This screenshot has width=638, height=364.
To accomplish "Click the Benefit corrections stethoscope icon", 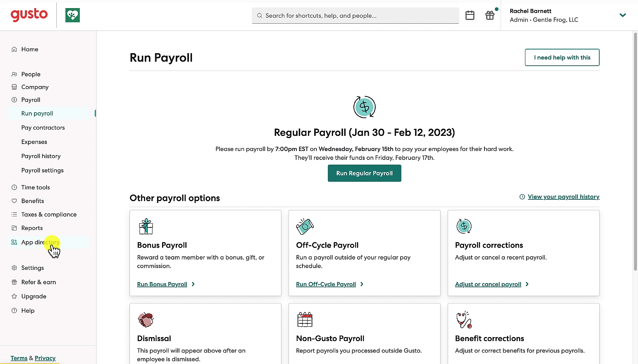I will 464,320.
